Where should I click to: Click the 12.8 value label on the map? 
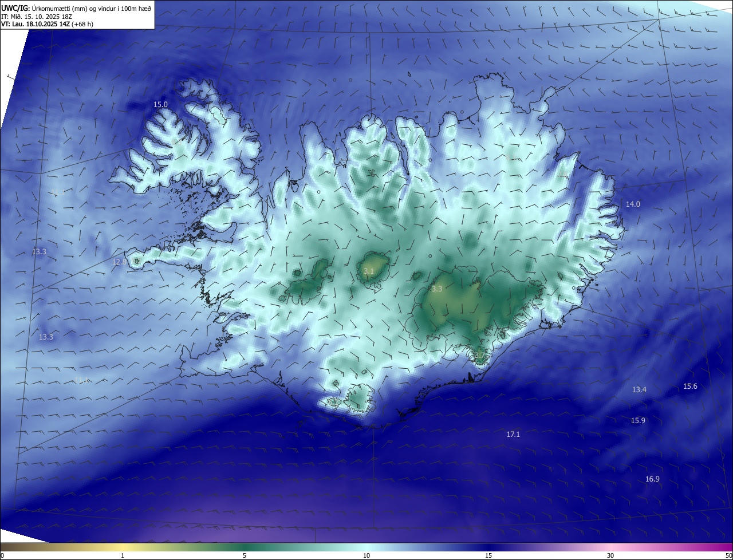[119, 262]
